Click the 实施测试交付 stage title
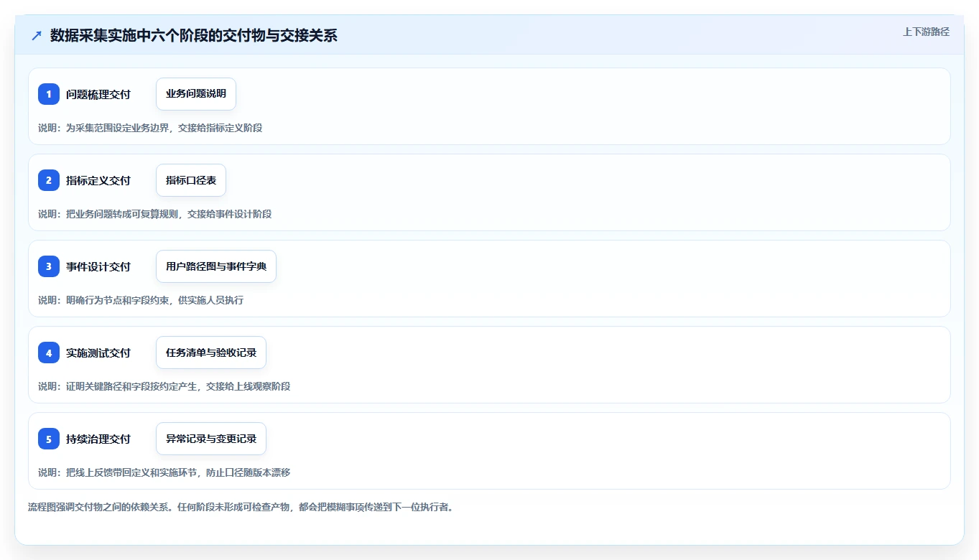The height and width of the screenshot is (560, 979). pos(98,353)
